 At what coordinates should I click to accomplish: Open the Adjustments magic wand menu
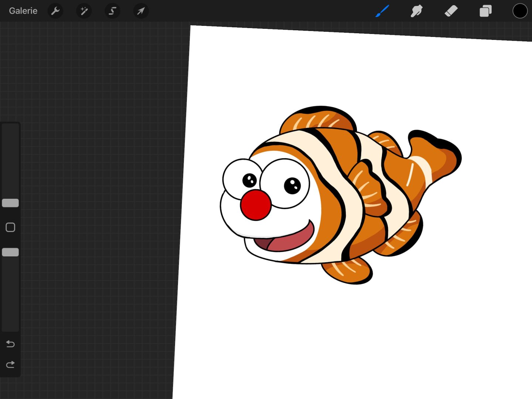(84, 11)
